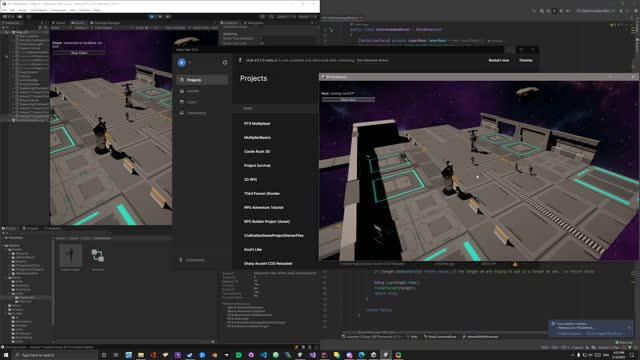The image size is (640, 360).
Task: Click the Unity editor Play button
Action: 152,17
